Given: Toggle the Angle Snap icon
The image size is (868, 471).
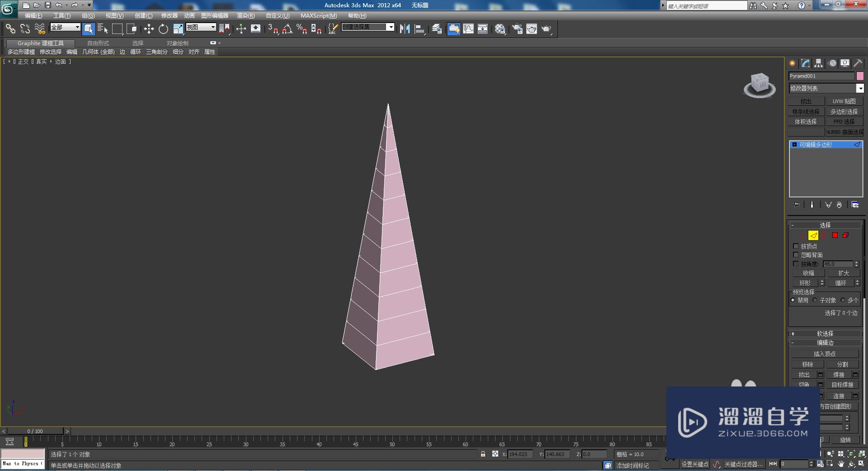Looking at the screenshot, I should coord(287,29).
